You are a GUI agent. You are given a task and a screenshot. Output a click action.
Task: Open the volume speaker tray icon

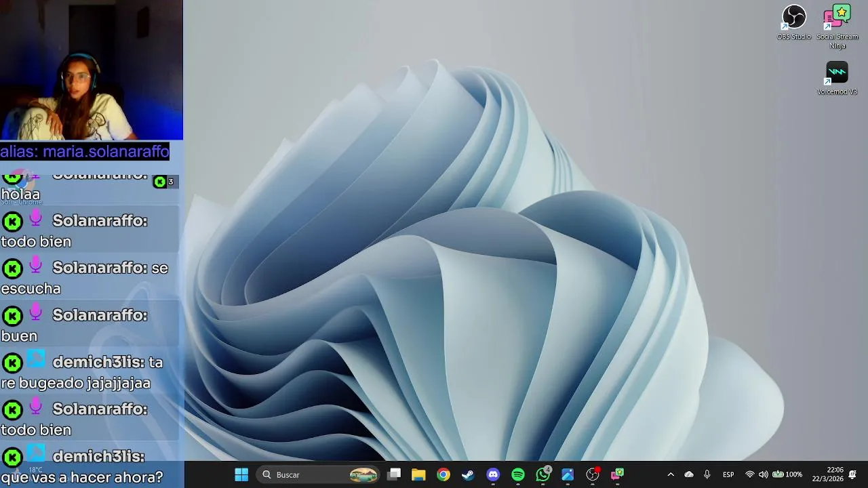(763, 474)
